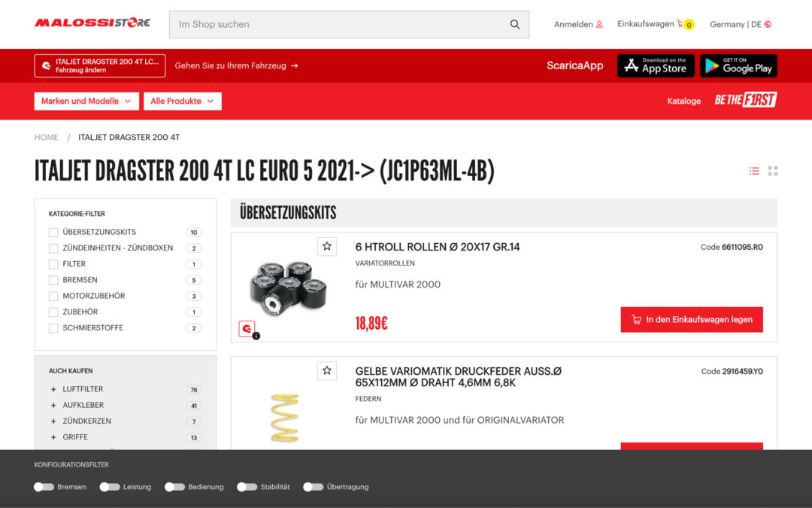
Task: Go to HOME breadcrumb
Action: tap(46, 138)
